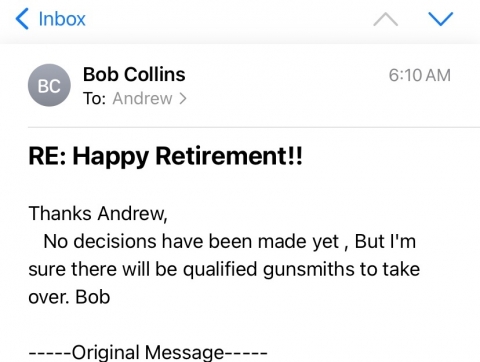
Task: Go back to Inbox label
Action: coord(62,19)
